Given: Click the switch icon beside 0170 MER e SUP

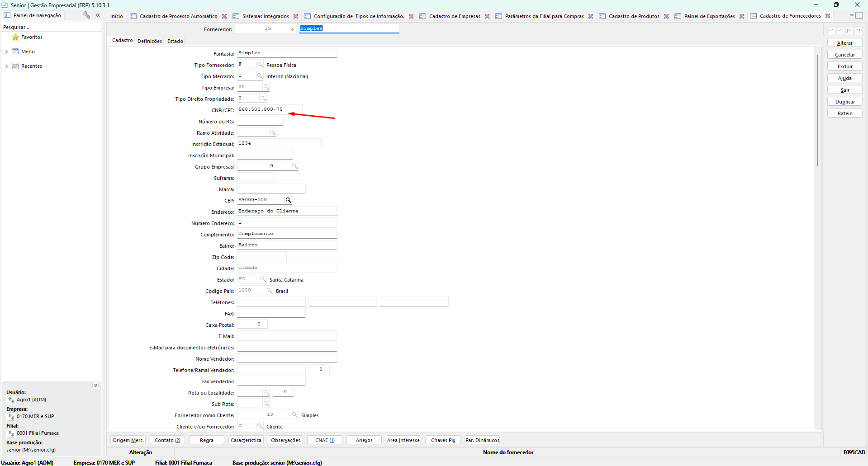Looking at the screenshot, I should [11, 417].
